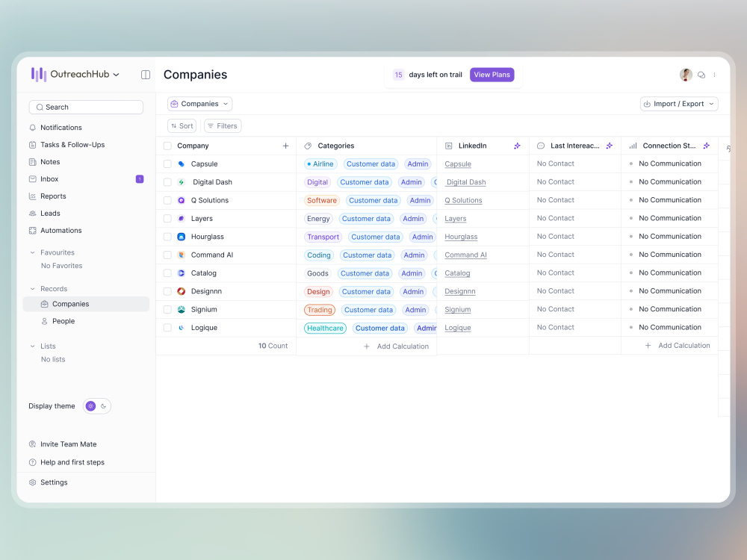The image size is (747, 560).
Task: Open Reports in the sidebar
Action: [47, 196]
